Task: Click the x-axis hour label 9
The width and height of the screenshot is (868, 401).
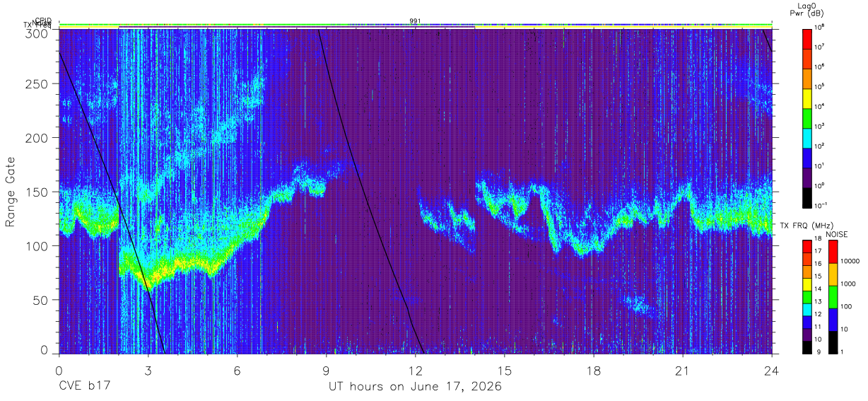Action: click(326, 370)
